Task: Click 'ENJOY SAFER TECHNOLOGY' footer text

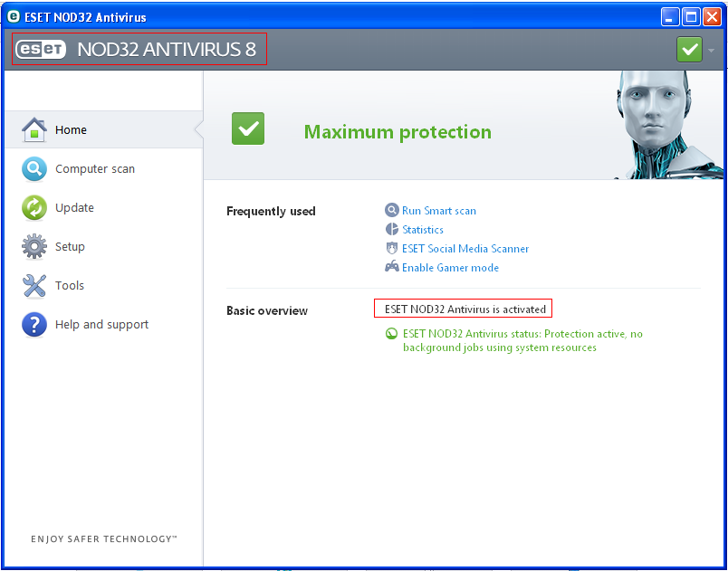Action: (x=104, y=539)
